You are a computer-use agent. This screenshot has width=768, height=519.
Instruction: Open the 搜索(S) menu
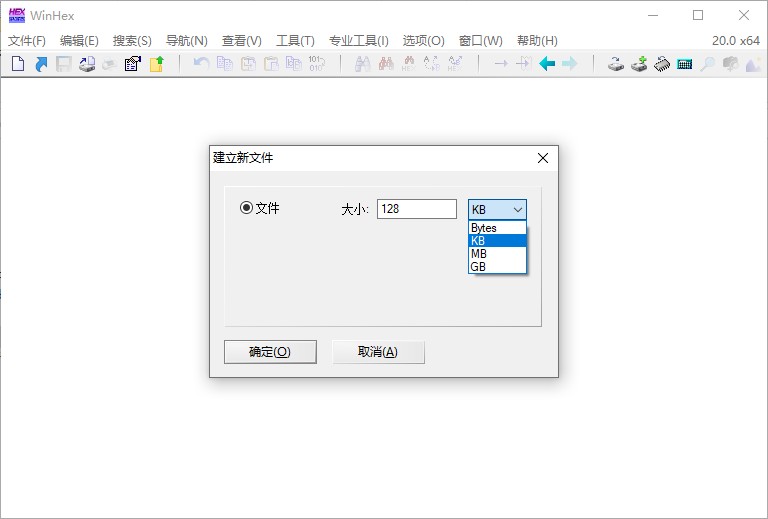pos(132,41)
